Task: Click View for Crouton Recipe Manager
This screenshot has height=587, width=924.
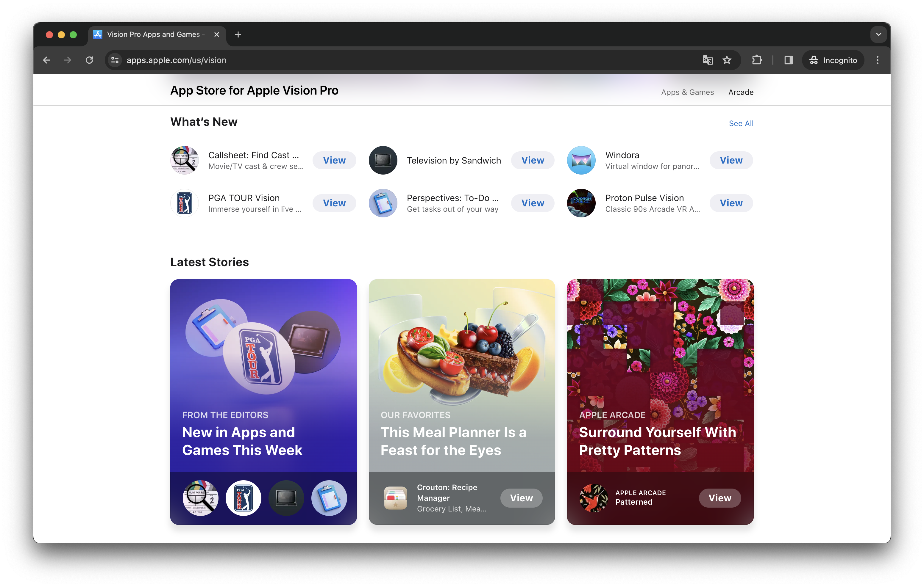Action: click(x=521, y=498)
